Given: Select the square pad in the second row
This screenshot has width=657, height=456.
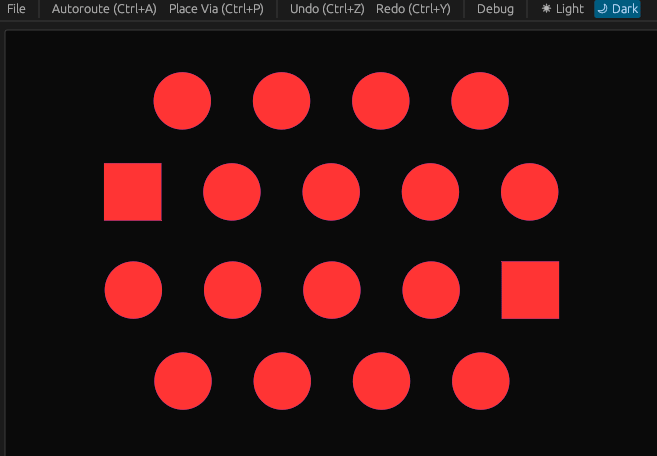Looking at the screenshot, I should (133, 192).
